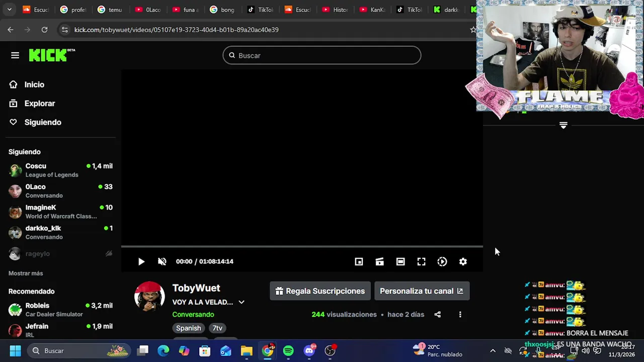
Task: Open the playback speed control
Action: pyautogui.click(x=442, y=261)
